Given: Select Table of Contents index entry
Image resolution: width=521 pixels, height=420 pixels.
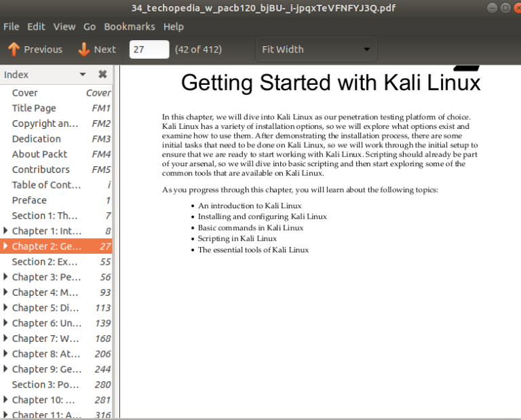Looking at the screenshot, I should pos(46,185).
